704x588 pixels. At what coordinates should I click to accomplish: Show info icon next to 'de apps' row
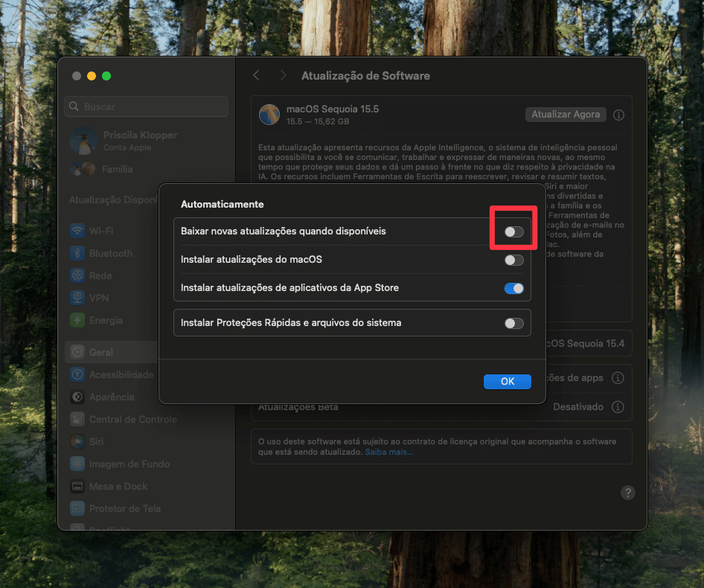(618, 378)
